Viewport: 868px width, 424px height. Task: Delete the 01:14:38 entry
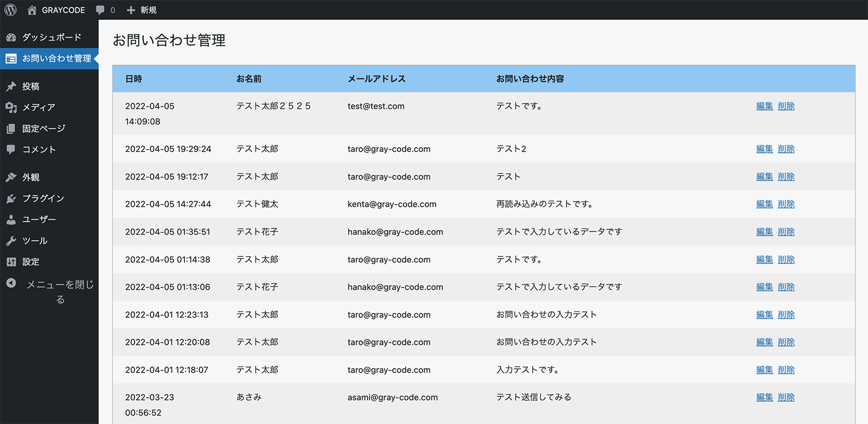(x=786, y=260)
